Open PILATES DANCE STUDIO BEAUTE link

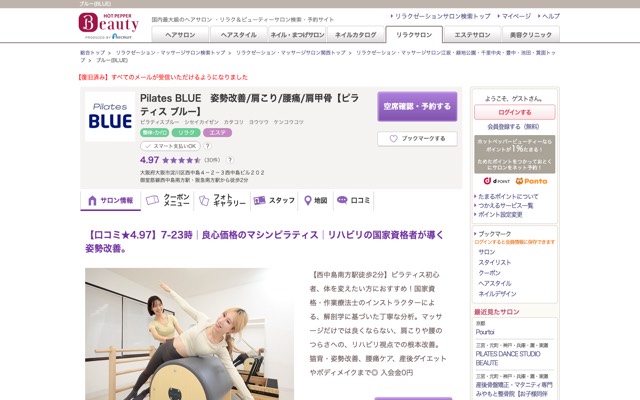pyautogui.click(x=508, y=358)
